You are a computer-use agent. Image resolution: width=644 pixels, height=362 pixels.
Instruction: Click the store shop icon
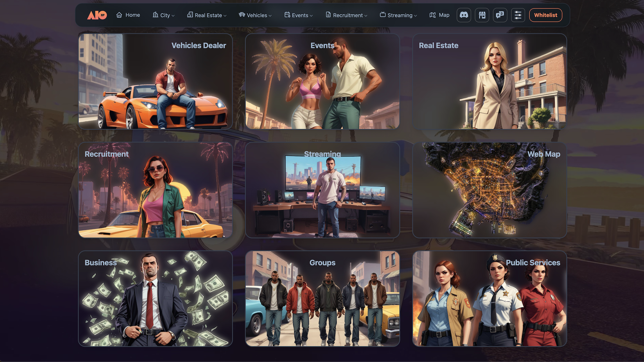click(x=482, y=15)
